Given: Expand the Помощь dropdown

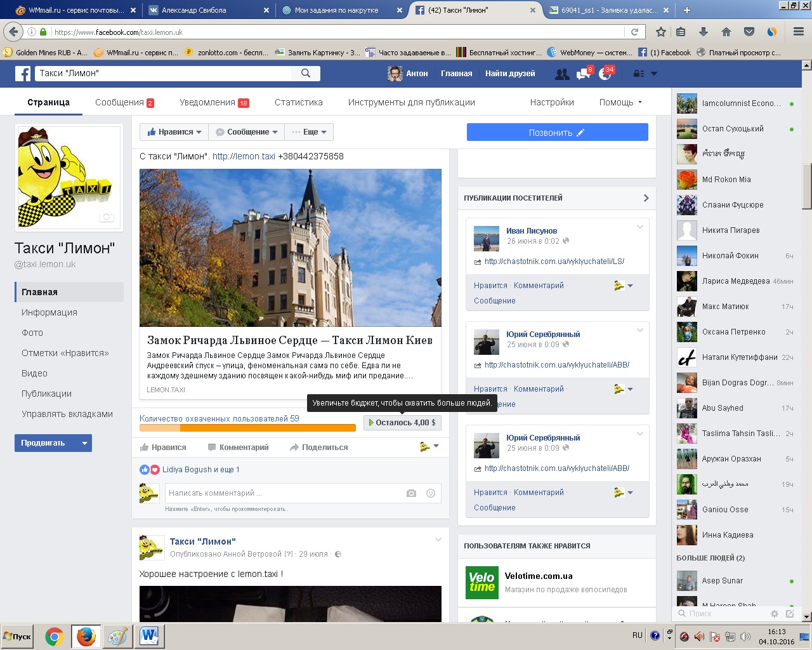Looking at the screenshot, I should [620, 102].
